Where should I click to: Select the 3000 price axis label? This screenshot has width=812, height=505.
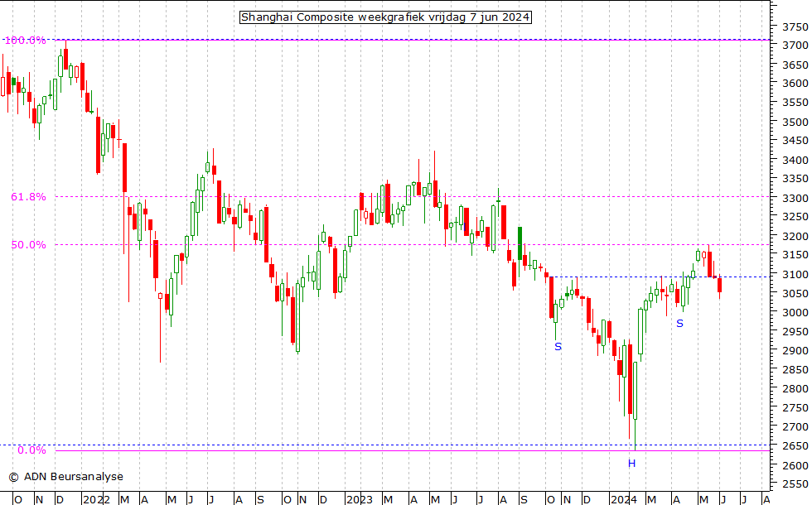pos(796,313)
